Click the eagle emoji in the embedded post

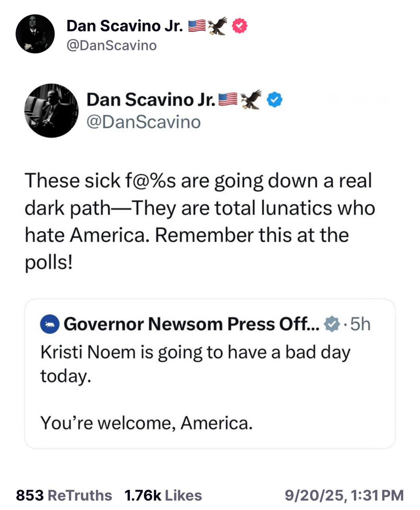click(251, 99)
